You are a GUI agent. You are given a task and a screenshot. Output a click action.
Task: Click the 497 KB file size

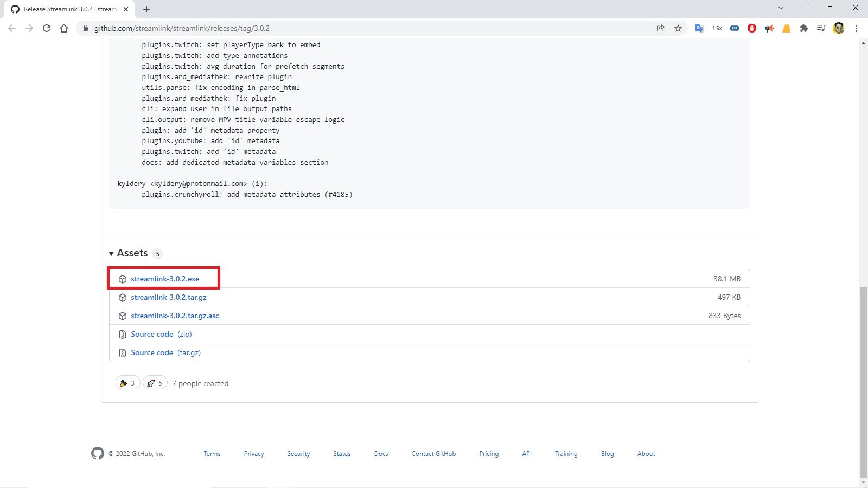coord(729,297)
